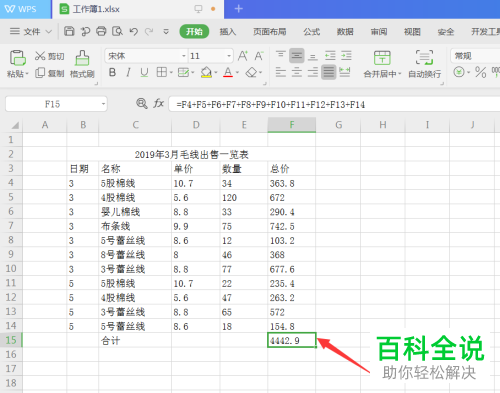
Task: Apply red font color
Action: 228,72
